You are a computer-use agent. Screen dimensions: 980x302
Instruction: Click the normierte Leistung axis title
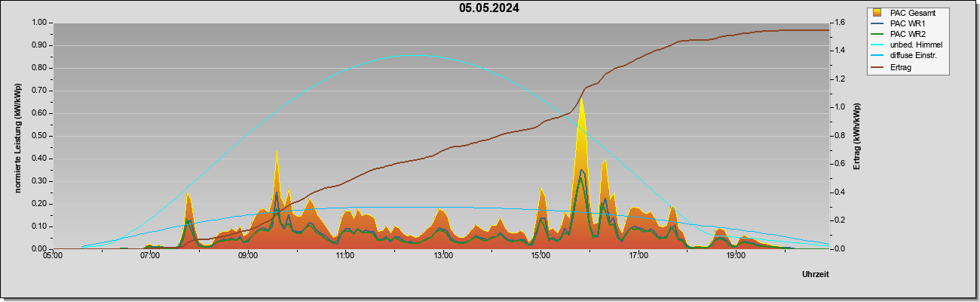[x=18, y=136]
